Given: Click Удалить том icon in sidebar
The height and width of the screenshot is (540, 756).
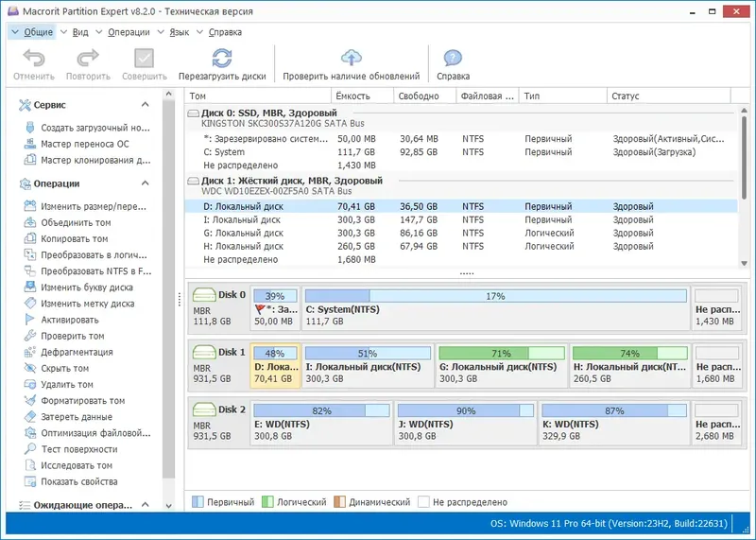Looking at the screenshot, I should [27, 385].
